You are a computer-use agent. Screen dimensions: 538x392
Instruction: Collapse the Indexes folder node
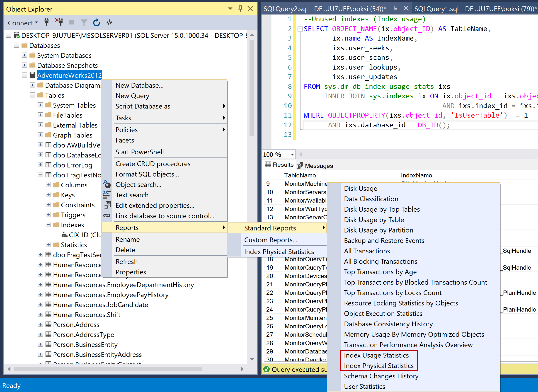tap(48, 225)
